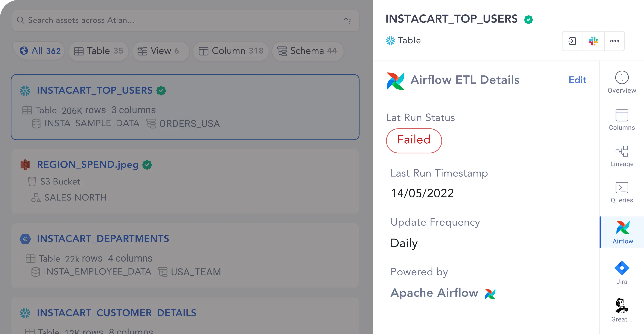The width and height of the screenshot is (644, 334).
Task: Open the INSTACART_DEPARTMENTS asset card
Action: point(185,255)
